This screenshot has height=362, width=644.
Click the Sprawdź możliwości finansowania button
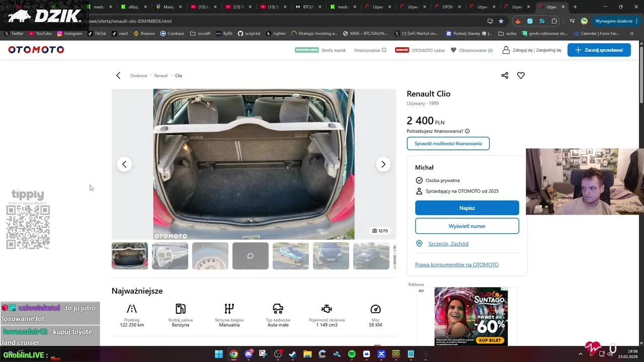[x=448, y=143]
